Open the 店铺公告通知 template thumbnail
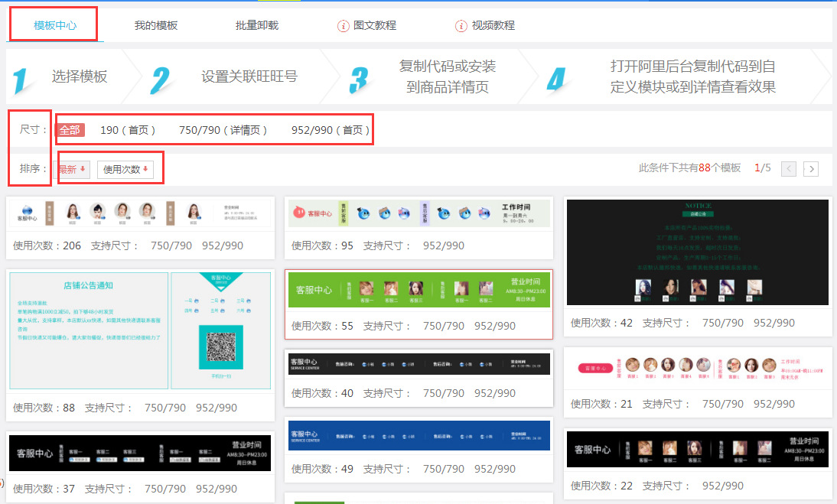837x504 pixels. [140, 330]
